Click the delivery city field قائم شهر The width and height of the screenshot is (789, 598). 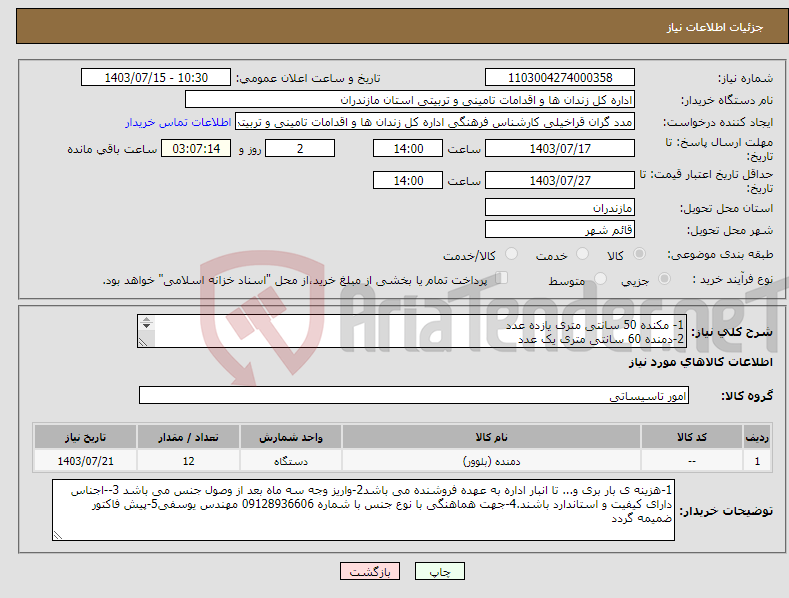point(560,230)
